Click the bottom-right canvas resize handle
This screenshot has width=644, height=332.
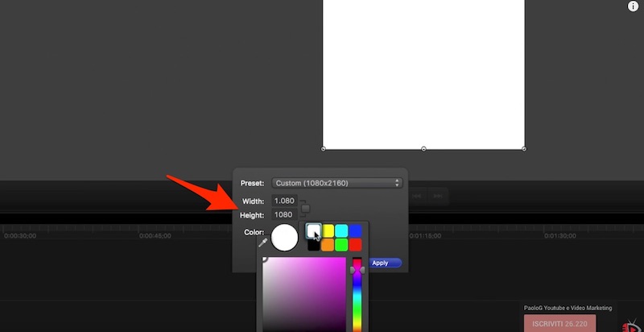[x=524, y=149]
